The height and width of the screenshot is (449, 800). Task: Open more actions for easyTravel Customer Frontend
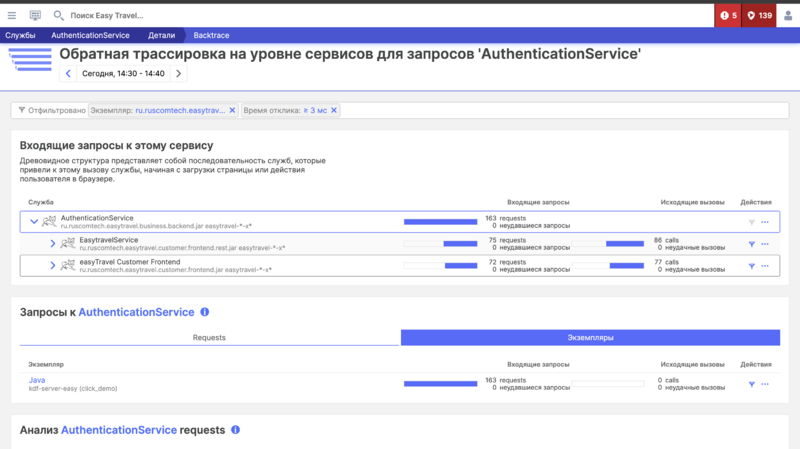pyautogui.click(x=765, y=266)
